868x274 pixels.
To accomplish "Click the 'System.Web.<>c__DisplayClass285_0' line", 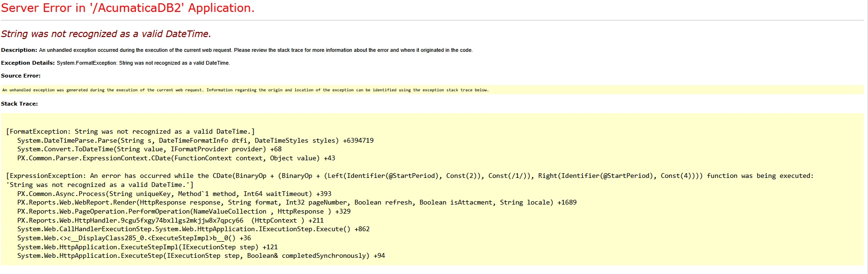I will click(x=134, y=238).
